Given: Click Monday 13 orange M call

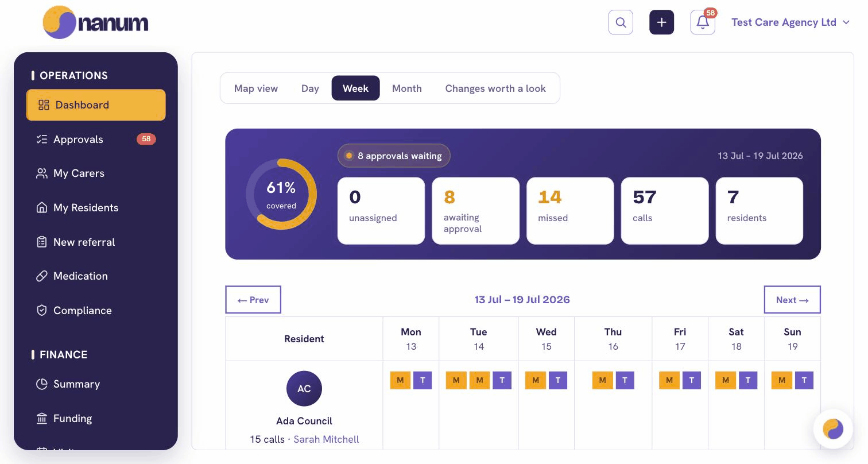Looking at the screenshot, I should (x=400, y=380).
